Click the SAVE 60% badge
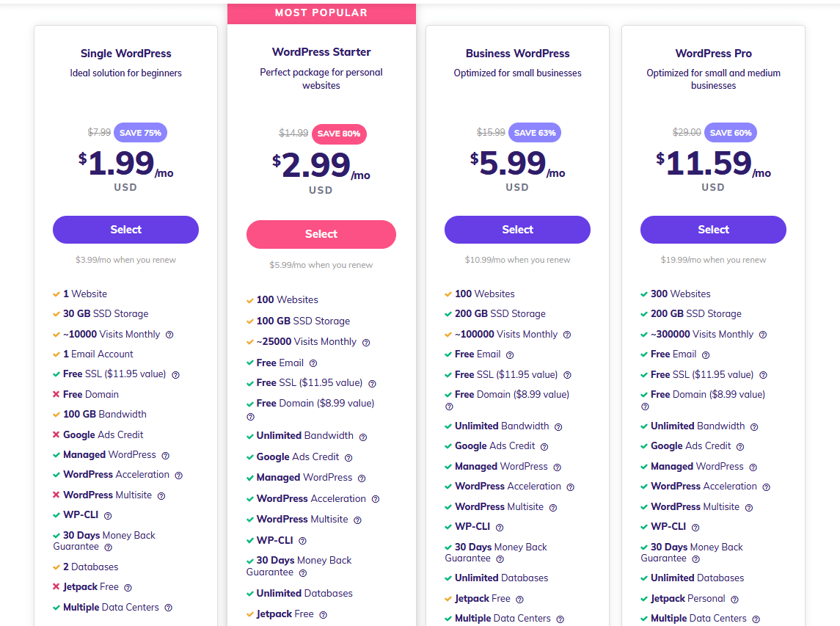The height and width of the screenshot is (626, 840). tap(731, 133)
